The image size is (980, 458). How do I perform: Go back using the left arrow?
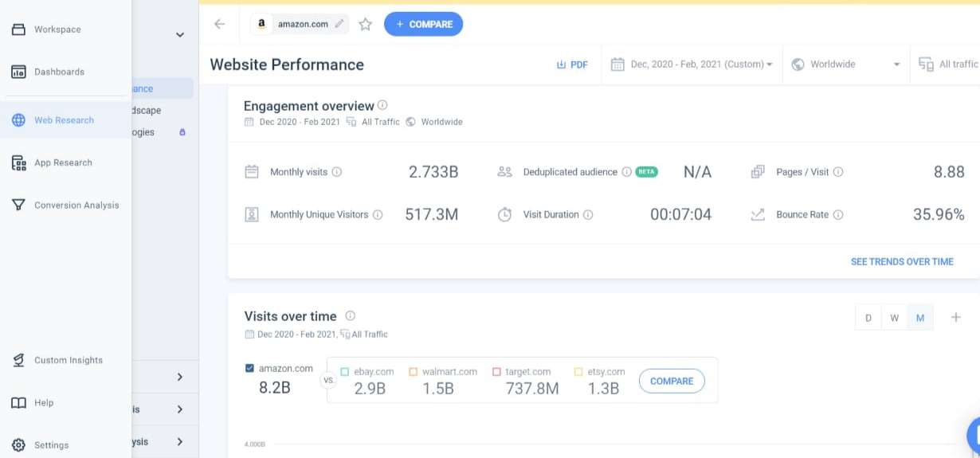pyautogui.click(x=220, y=24)
